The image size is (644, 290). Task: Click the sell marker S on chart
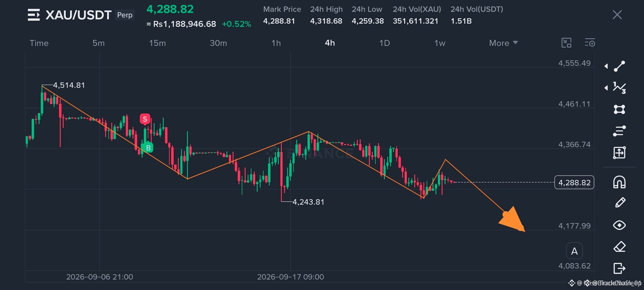point(145,119)
